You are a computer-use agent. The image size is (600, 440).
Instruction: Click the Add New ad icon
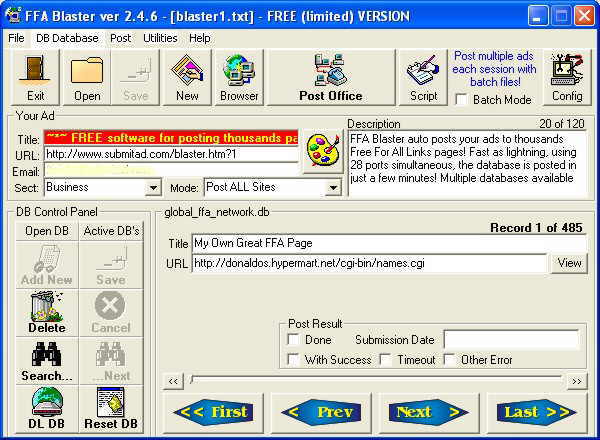point(47,265)
